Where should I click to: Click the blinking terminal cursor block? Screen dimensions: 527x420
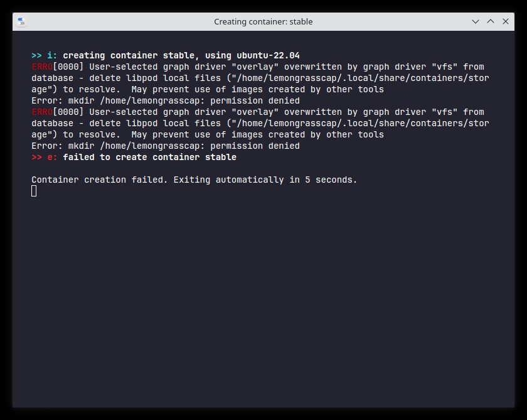(x=34, y=191)
